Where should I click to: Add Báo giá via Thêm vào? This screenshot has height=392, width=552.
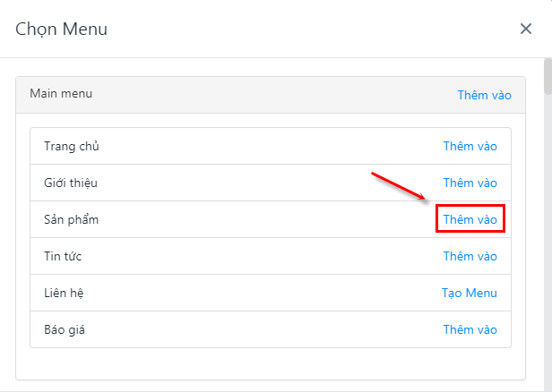470,329
